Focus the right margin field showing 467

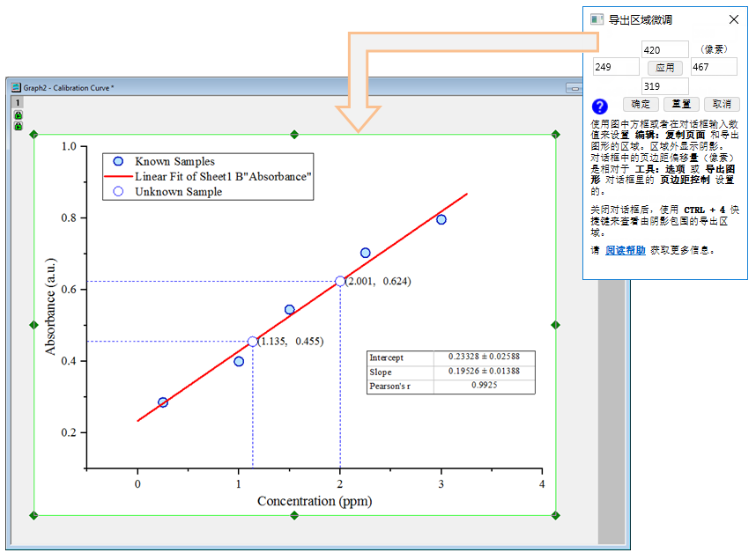(713, 67)
